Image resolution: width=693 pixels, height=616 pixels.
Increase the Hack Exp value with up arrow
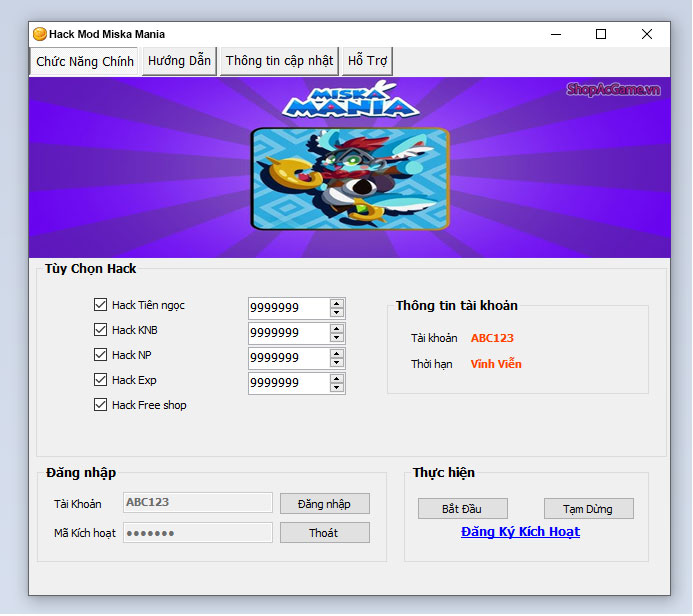[337, 379]
